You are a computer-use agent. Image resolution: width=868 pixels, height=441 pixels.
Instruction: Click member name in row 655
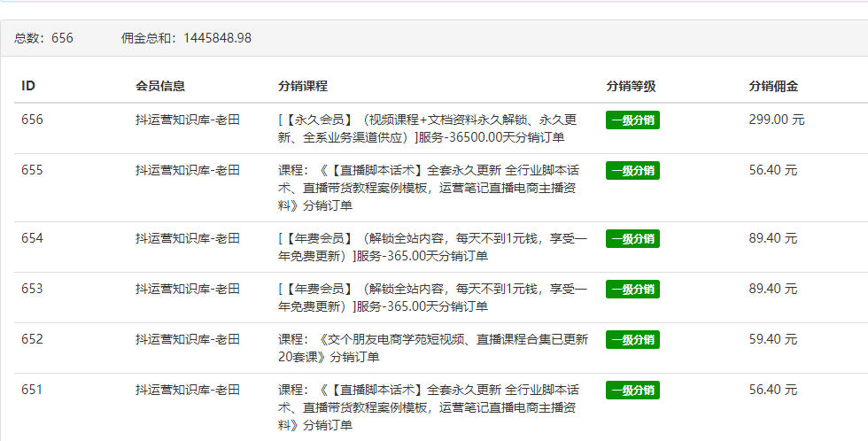pyautogui.click(x=188, y=170)
